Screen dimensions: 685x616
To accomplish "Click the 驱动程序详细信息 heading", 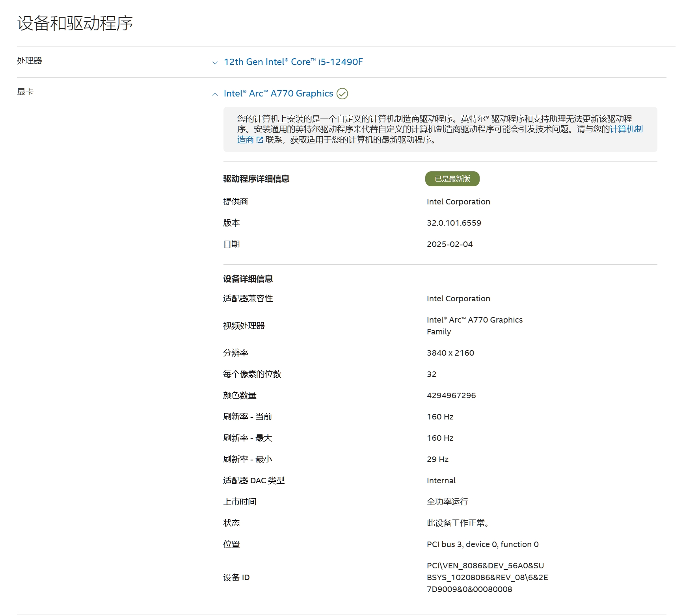I will pyautogui.click(x=256, y=179).
